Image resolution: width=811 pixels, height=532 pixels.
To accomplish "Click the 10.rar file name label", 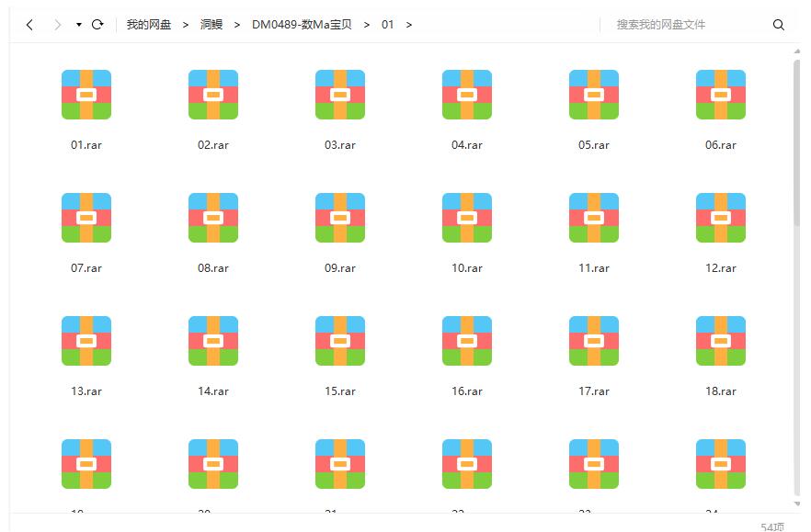I will coord(466,268).
